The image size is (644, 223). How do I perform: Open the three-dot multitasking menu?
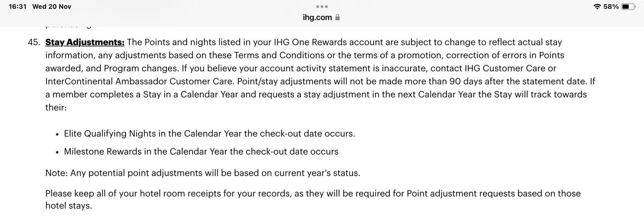click(x=322, y=6)
